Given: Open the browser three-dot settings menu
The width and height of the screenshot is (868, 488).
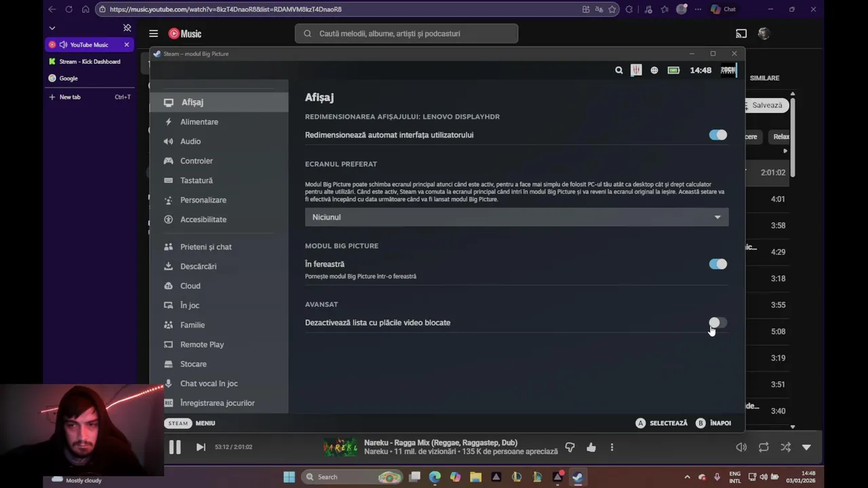Looking at the screenshot, I should [x=698, y=9].
